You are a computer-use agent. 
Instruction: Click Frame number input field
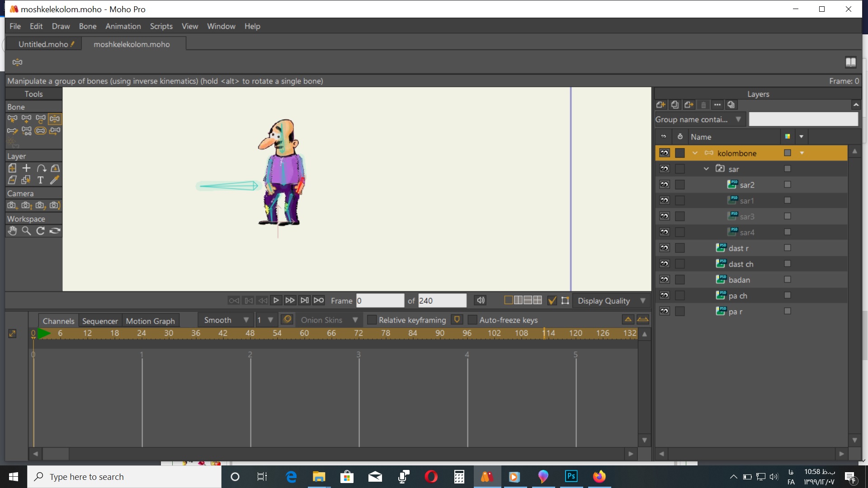pos(380,300)
